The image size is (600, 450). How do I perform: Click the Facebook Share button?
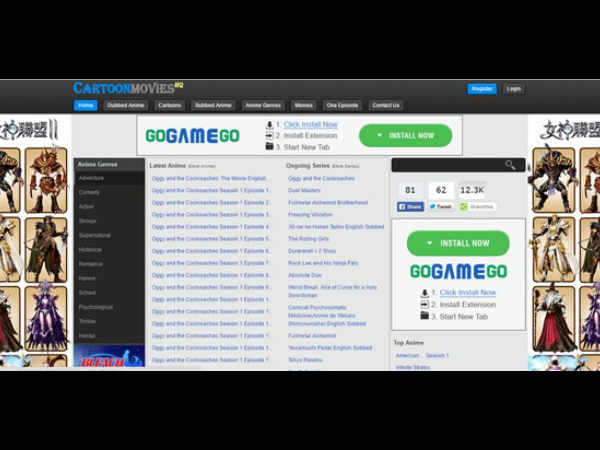coord(410,207)
